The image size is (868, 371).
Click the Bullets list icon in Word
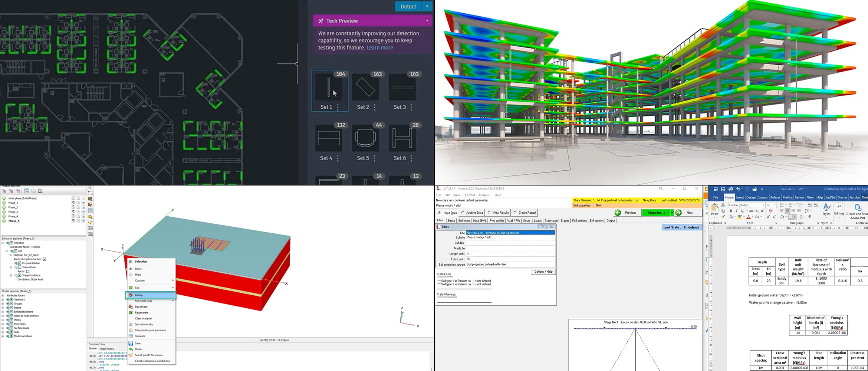(x=782, y=205)
